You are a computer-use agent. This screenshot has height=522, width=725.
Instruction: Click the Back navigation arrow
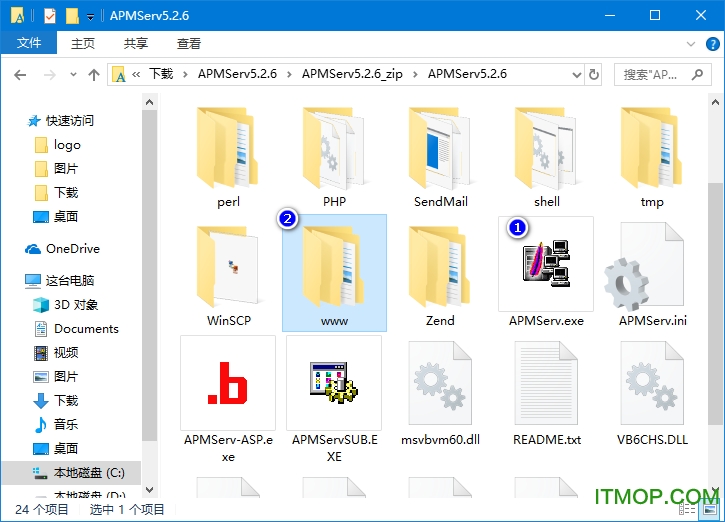pos(20,74)
